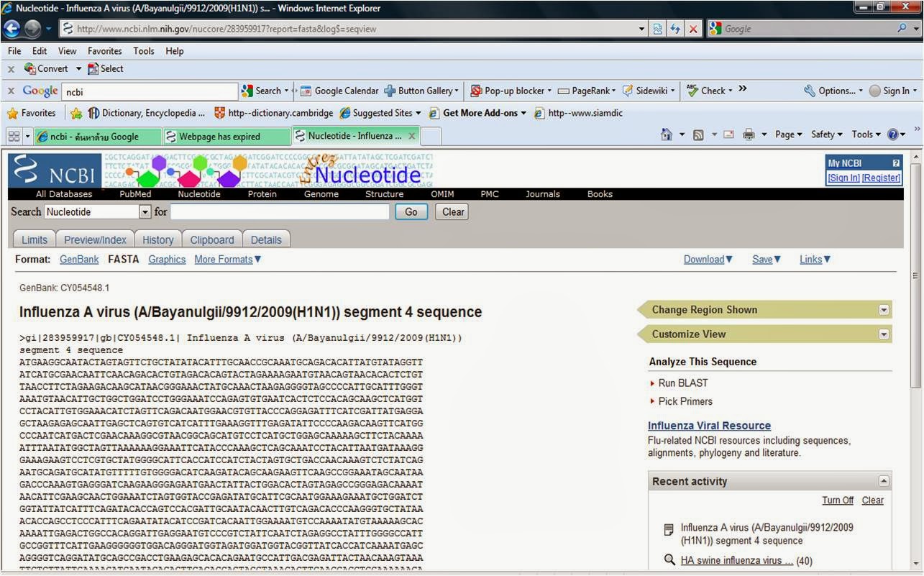Screen dimensions: 924x576
Task: Collapse the Recent activity panel
Action: (884, 480)
